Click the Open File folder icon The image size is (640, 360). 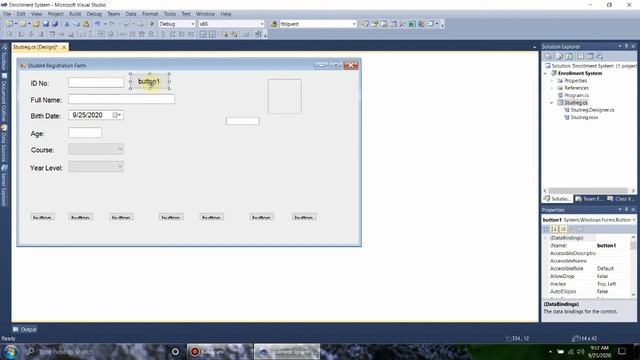[x=36, y=24]
